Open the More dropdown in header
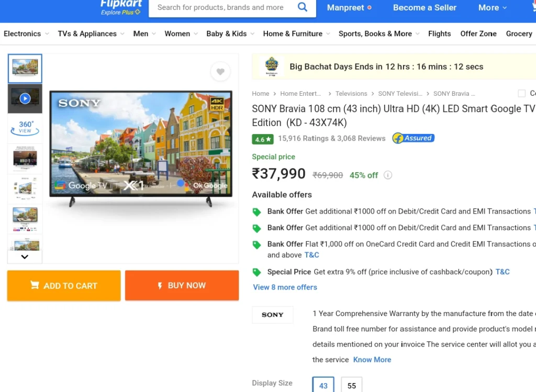The height and width of the screenshot is (392, 536). point(492,7)
